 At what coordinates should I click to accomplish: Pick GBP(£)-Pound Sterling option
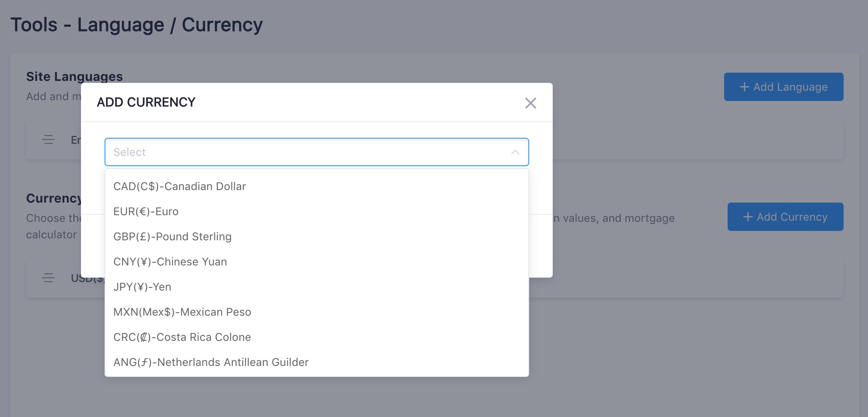(316, 236)
